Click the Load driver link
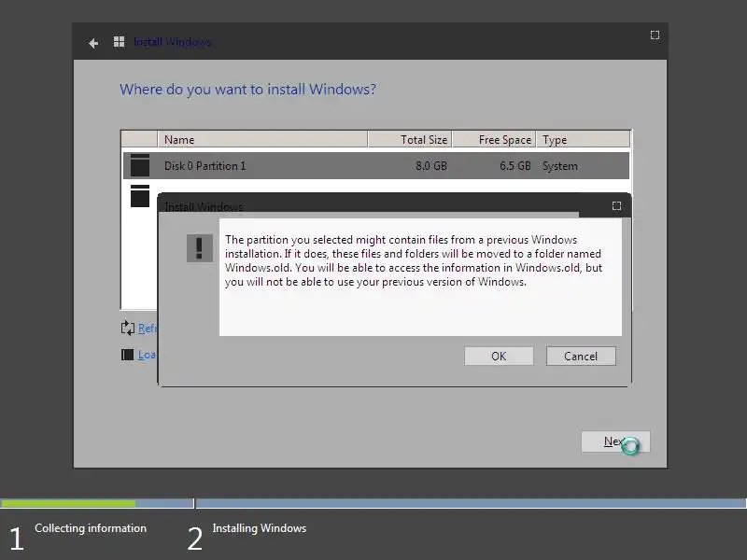747x560 pixels. tap(147, 355)
